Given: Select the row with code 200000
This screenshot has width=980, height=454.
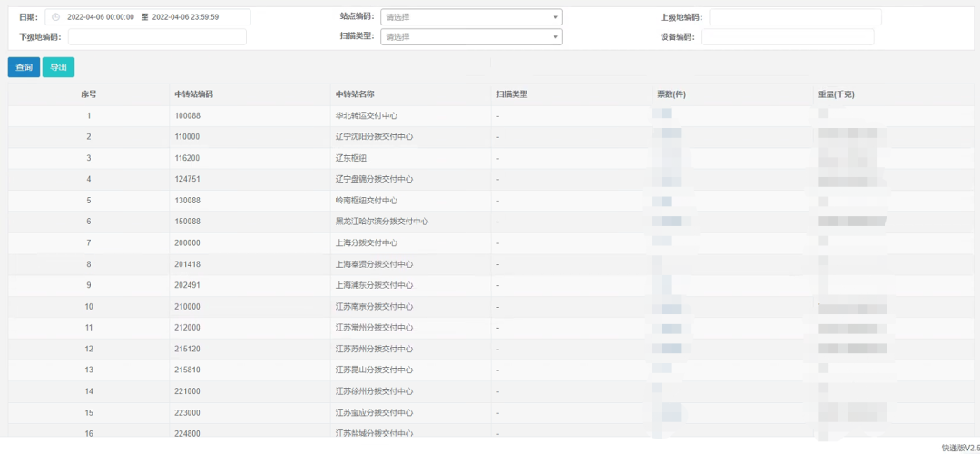Looking at the screenshot, I should coord(491,242).
